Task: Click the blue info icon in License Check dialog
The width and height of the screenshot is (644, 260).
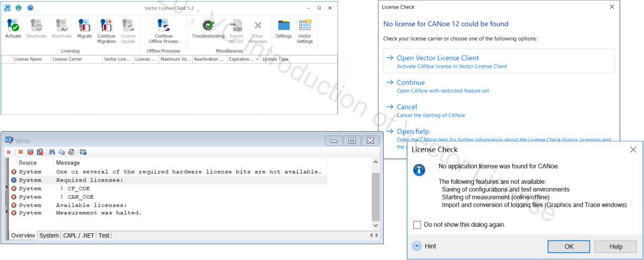Action: pyautogui.click(x=419, y=170)
